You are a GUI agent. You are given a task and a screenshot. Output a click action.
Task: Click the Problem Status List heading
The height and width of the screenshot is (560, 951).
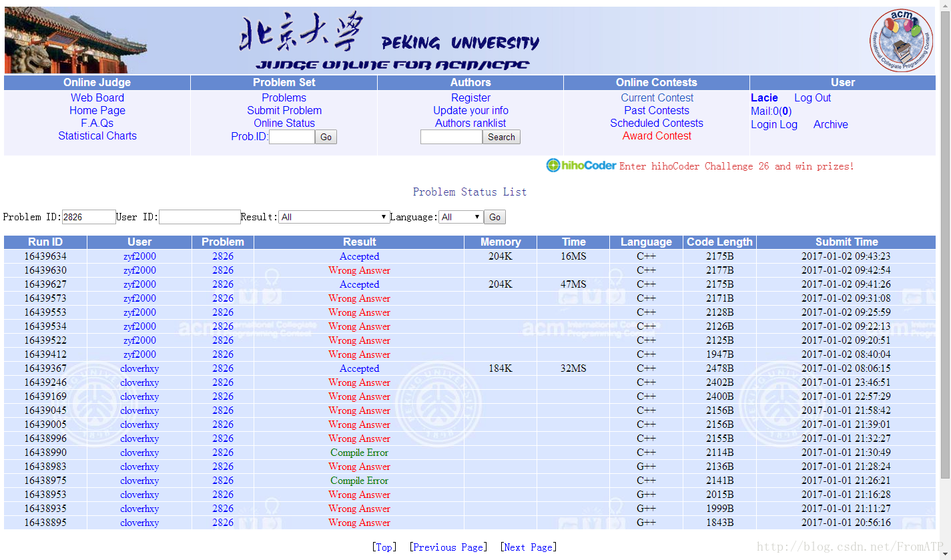pos(470,192)
